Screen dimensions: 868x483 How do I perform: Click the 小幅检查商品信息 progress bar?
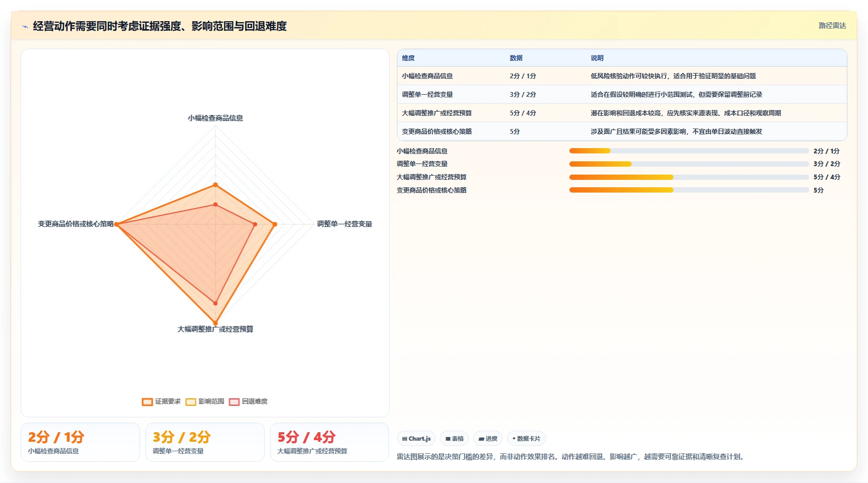[x=689, y=151]
